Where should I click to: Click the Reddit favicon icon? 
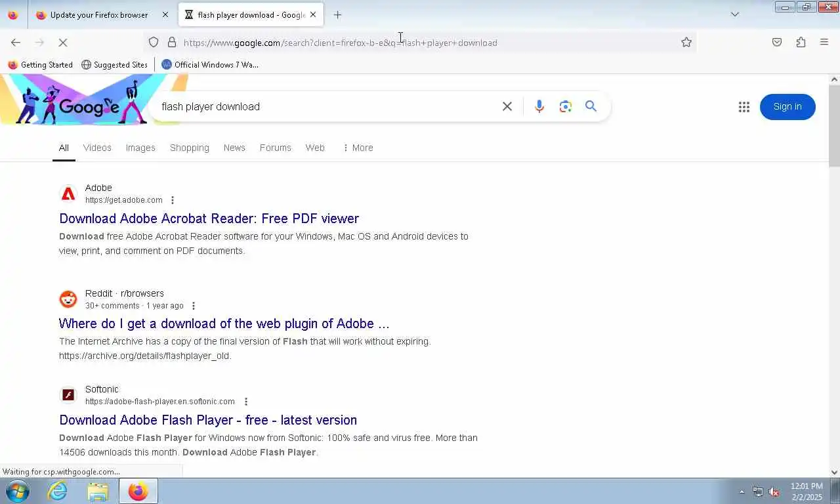(68, 299)
